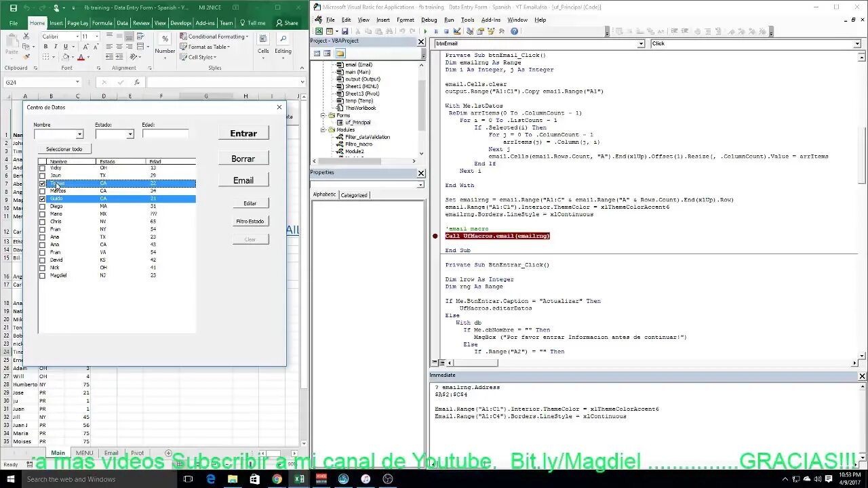This screenshot has height=488, width=868.
Task: Switch to the Email worksheet tab
Action: click(x=111, y=453)
